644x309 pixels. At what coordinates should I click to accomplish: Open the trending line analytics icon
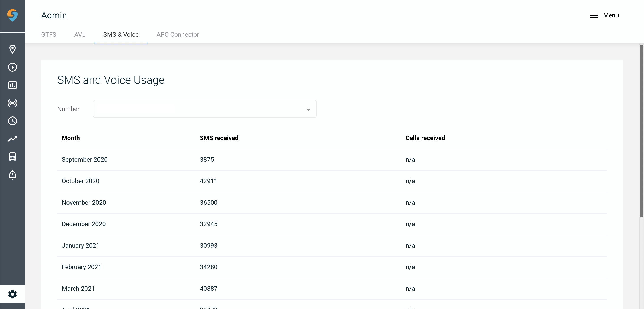[x=13, y=139]
